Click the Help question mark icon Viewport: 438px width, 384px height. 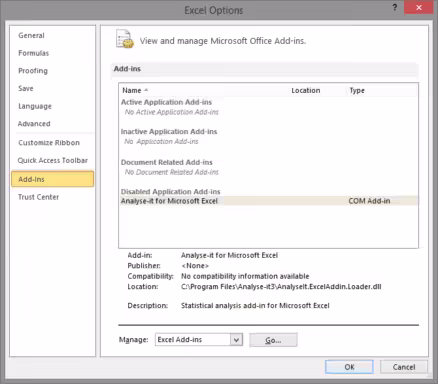(395, 7)
